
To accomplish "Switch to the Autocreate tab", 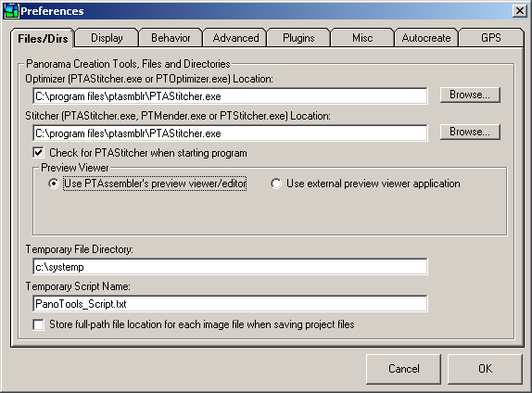I will pos(426,38).
